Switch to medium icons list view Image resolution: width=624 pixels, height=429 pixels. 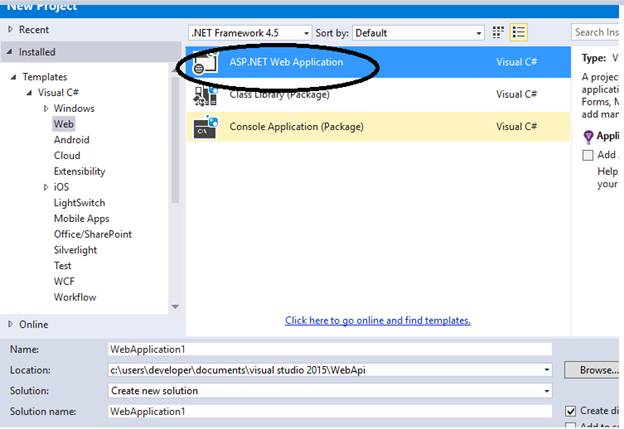point(519,32)
